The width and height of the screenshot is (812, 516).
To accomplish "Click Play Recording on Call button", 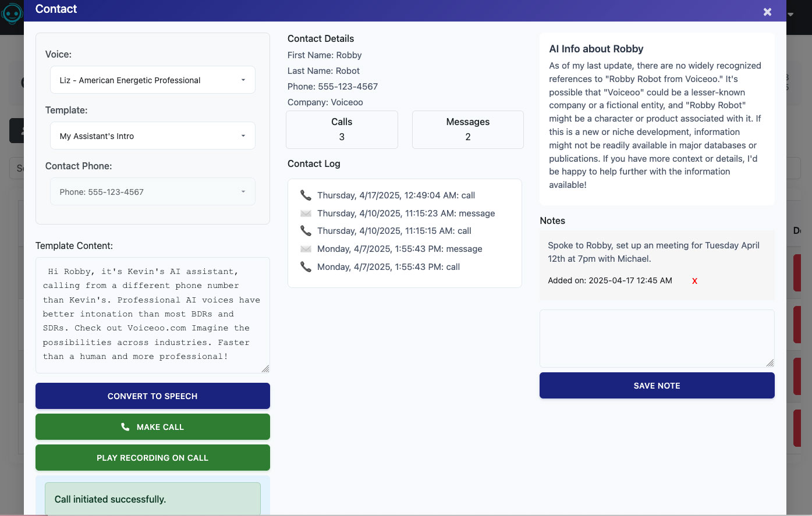I will coord(153,458).
